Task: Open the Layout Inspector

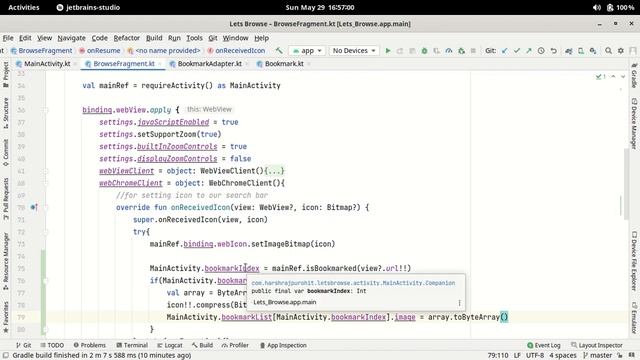Action: point(596,345)
